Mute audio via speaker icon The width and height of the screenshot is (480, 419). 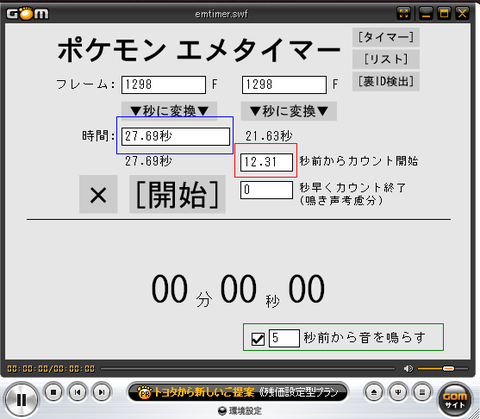pos(408,368)
